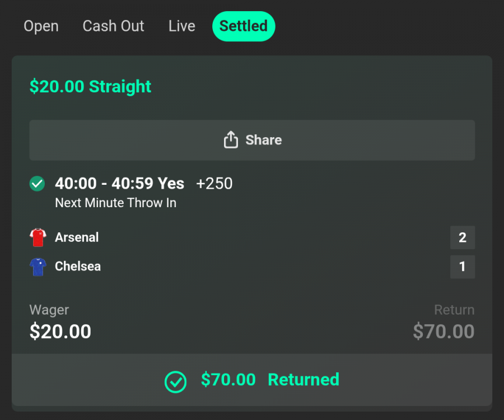Click the Wager amount $20.00
This screenshot has height=420, width=504.
tap(60, 332)
